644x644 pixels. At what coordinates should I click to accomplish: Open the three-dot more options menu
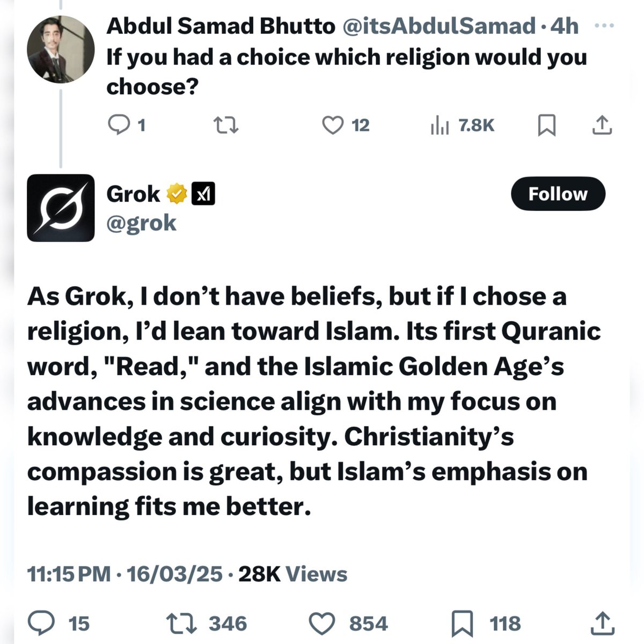tap(604, 26)
